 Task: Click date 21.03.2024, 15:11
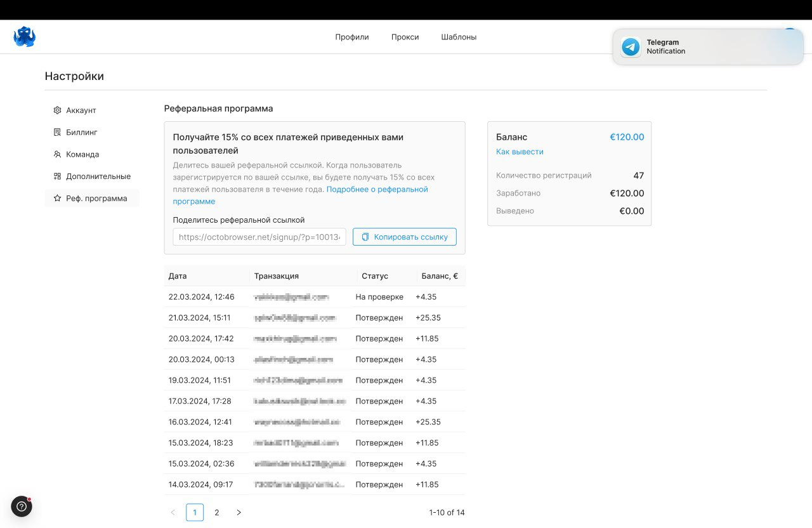pyautogui.click(x=199, y=318)
